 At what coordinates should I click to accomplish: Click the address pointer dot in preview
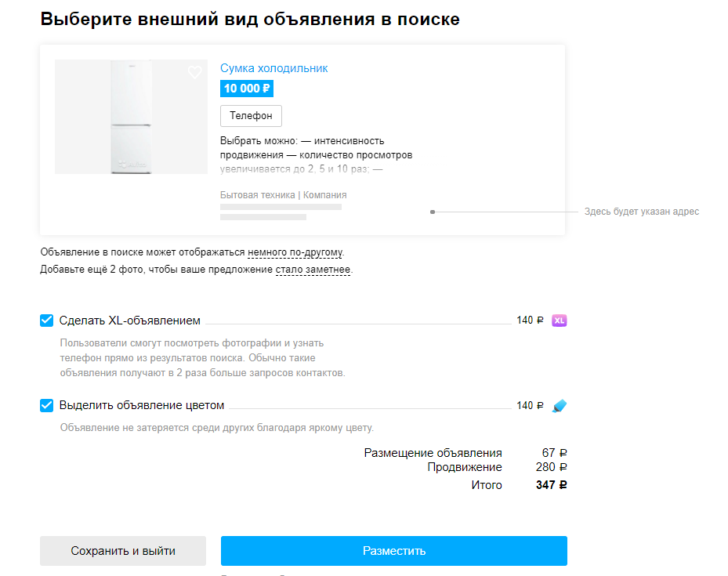click(x=433, y=212)
